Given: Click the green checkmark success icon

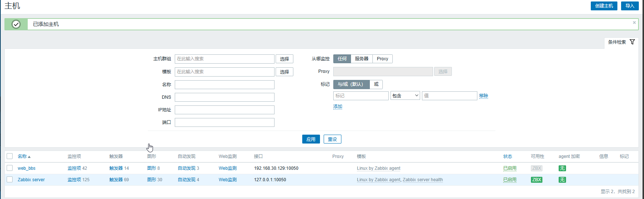Looking at the screenshot, I should click(16, 24).
